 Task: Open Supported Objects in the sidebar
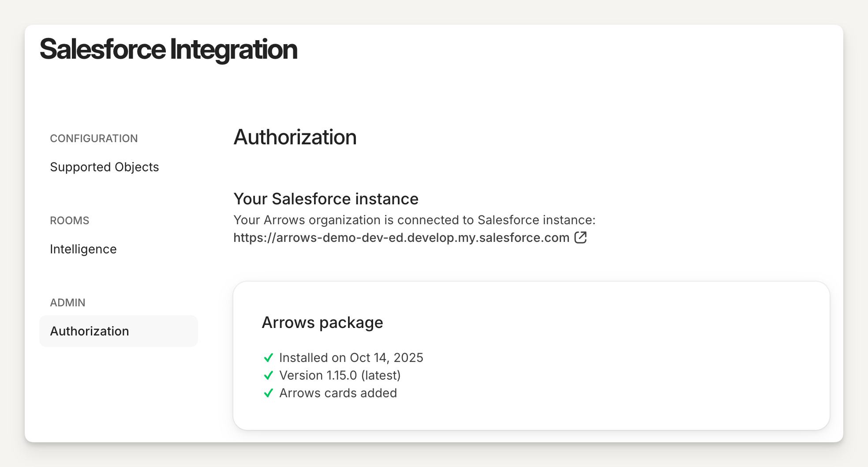[105, 167]
